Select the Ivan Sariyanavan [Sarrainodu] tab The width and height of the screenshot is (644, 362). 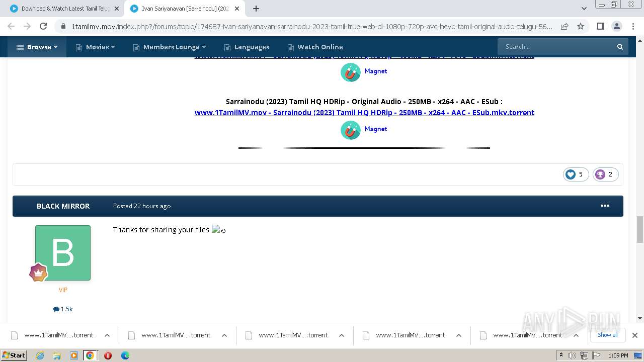pyautogui.click(x=185, y=9)
